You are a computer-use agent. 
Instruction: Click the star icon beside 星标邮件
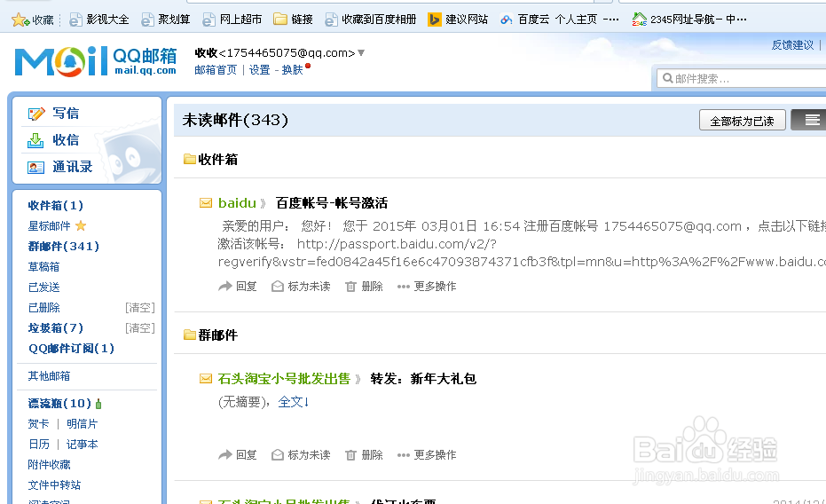pos(81,226)
